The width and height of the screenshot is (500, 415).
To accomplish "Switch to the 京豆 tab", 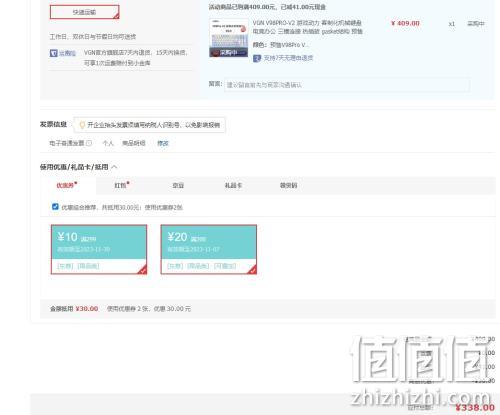I will point(178,185).
